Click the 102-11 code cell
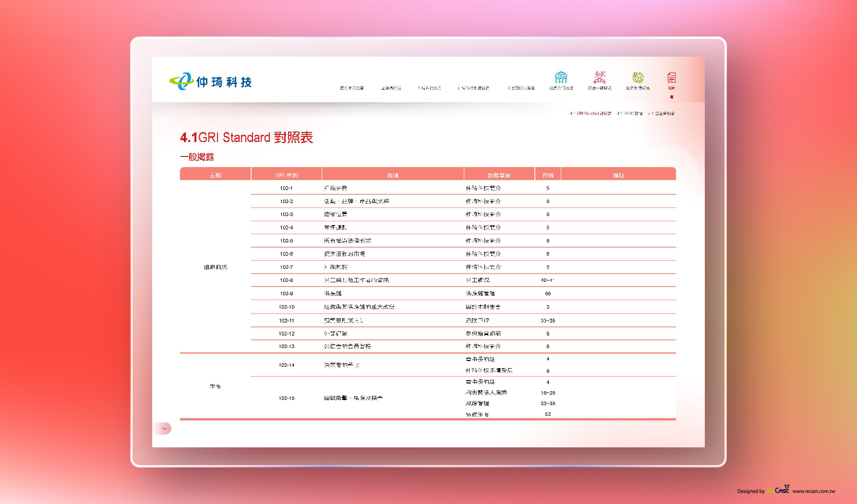The image size is (857, 504). (287, 320)
